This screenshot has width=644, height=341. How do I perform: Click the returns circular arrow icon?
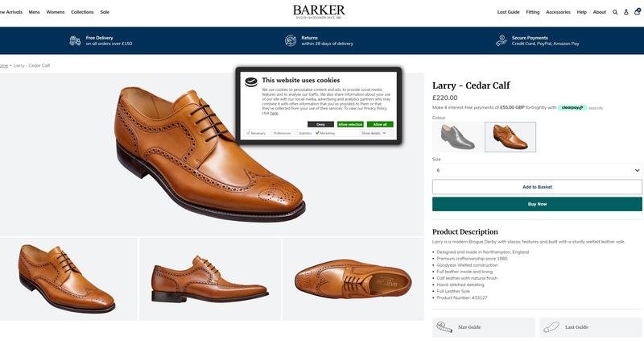coord(291,40)
